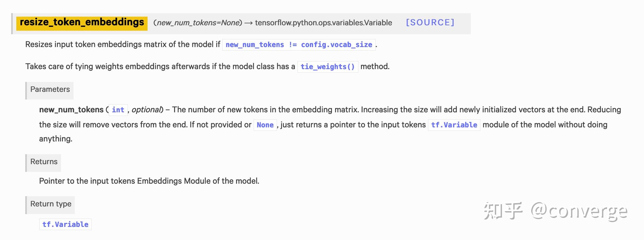Open the [SOURCE] link
644x240 pixels.
430,23
